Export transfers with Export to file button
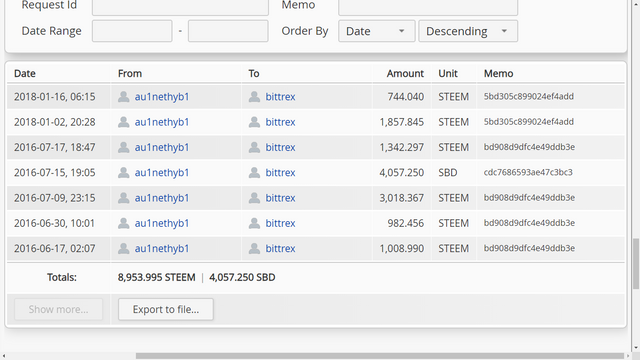 (x=166, y=309)
